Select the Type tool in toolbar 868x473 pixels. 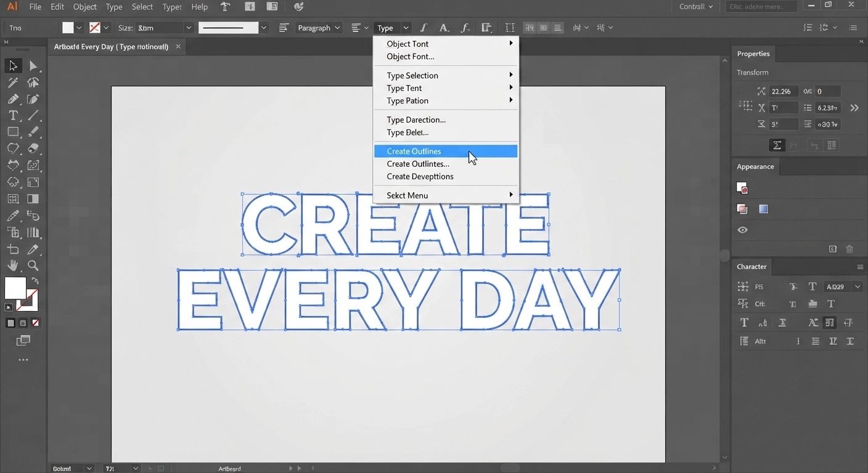(13, 116)
